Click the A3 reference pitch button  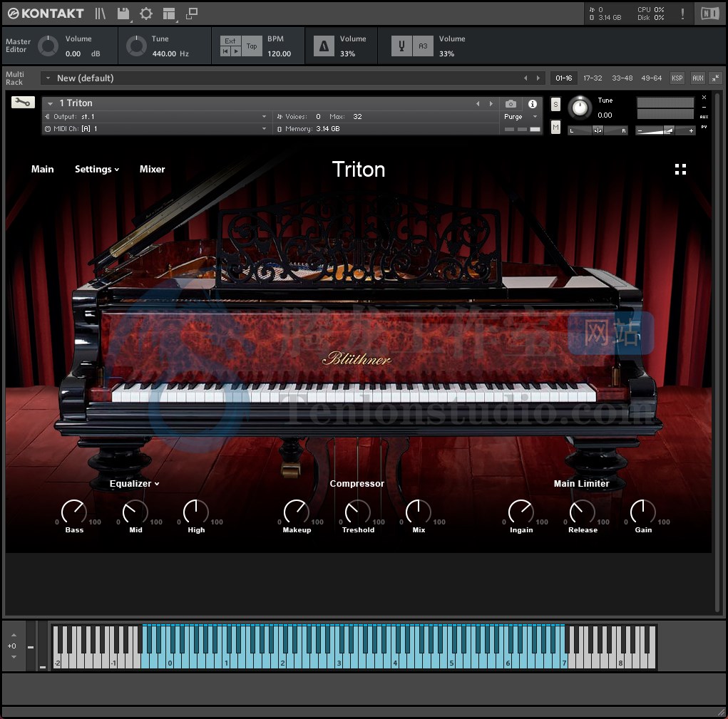pos(423,46)
